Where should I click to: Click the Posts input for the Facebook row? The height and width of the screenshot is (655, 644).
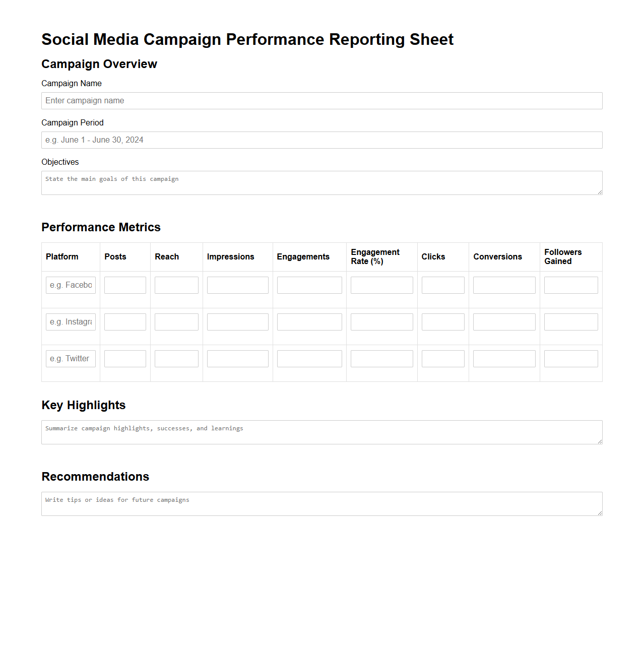[x=124, y=285]
